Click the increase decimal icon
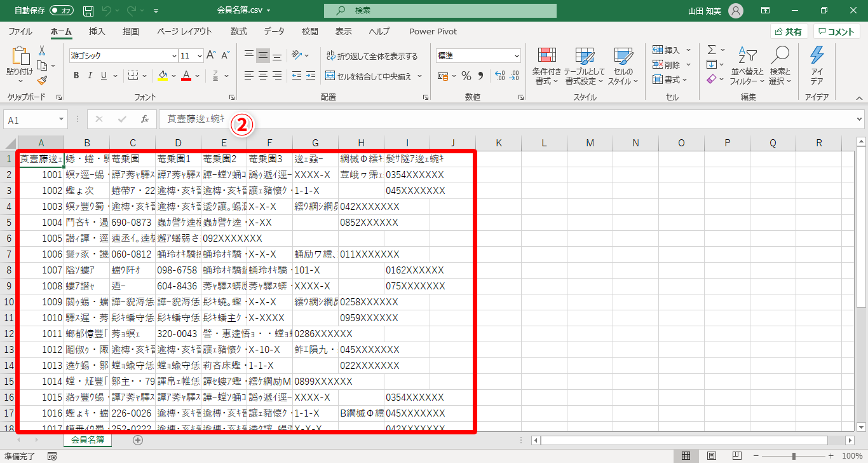The width and height of the screenshot is (868, 463). [499, 76]
